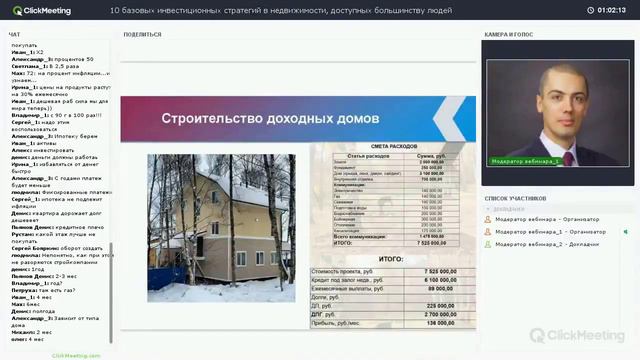Click chat message 'Петруха: там есть газ?'
Image resolution: width=640 pixels, height=360 pixels.
(x=43, y=290)
